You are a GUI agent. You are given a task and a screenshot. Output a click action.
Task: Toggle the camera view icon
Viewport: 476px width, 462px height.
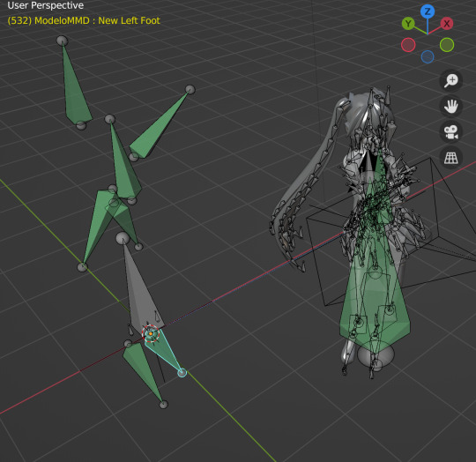(451, 132)
